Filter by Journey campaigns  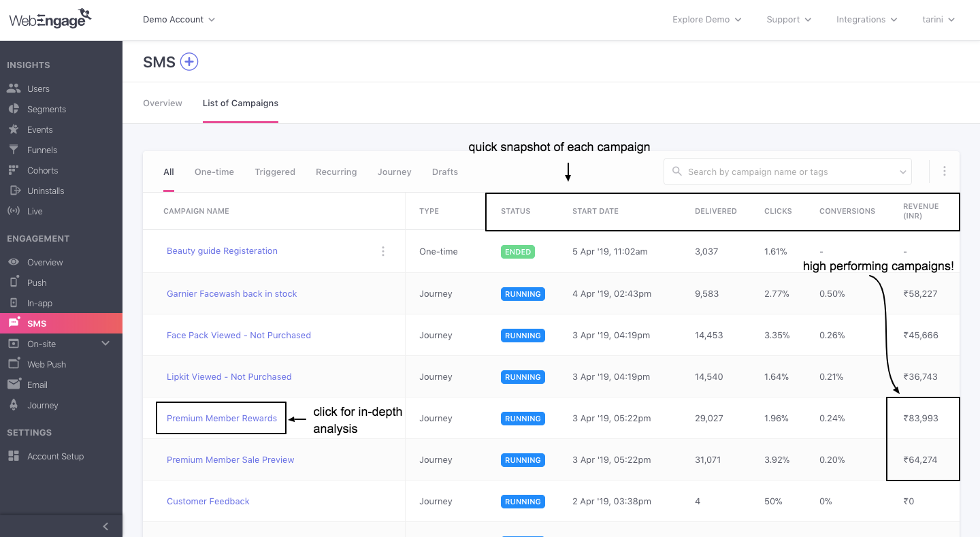pyautogui.click(x=395, y=172)
